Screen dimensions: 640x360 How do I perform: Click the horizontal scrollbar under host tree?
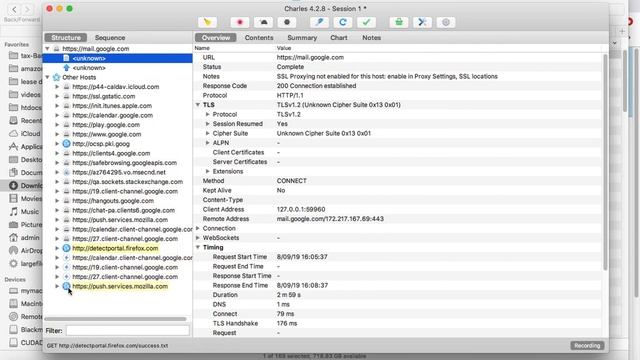point(116,319)
